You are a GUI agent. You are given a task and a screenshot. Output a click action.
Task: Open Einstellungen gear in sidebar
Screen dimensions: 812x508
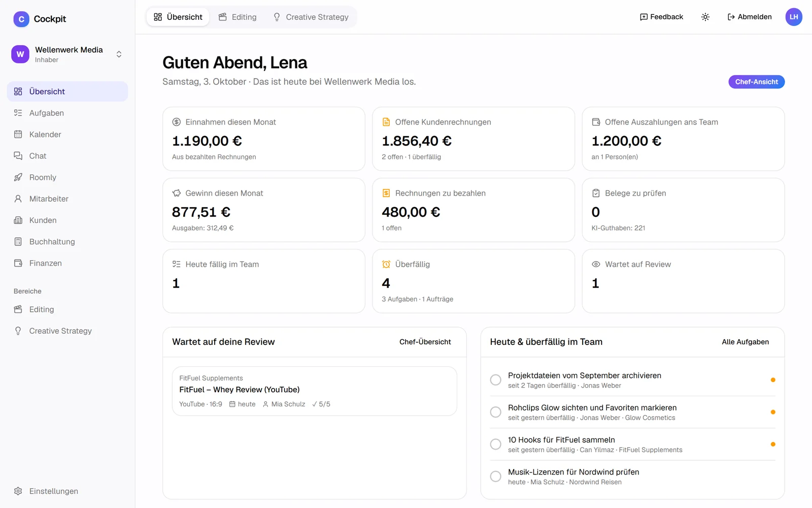pyautogui.click(x=67, y=491)
